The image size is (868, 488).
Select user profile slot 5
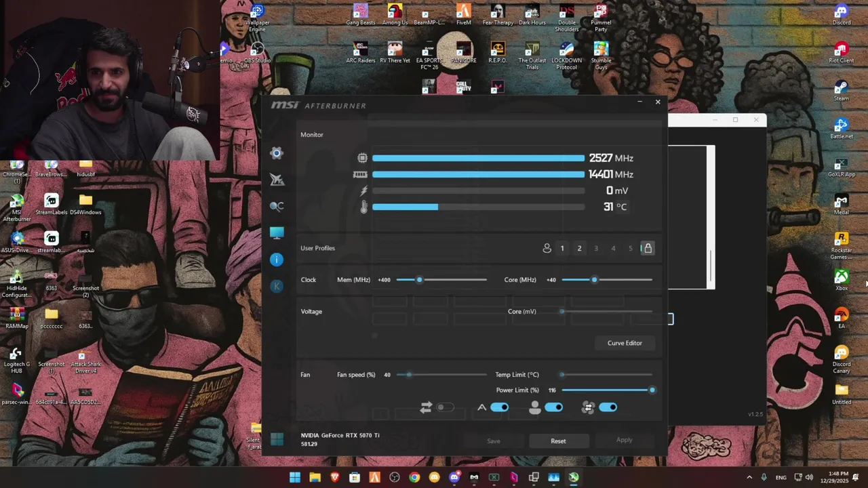(x=630, y=249)
